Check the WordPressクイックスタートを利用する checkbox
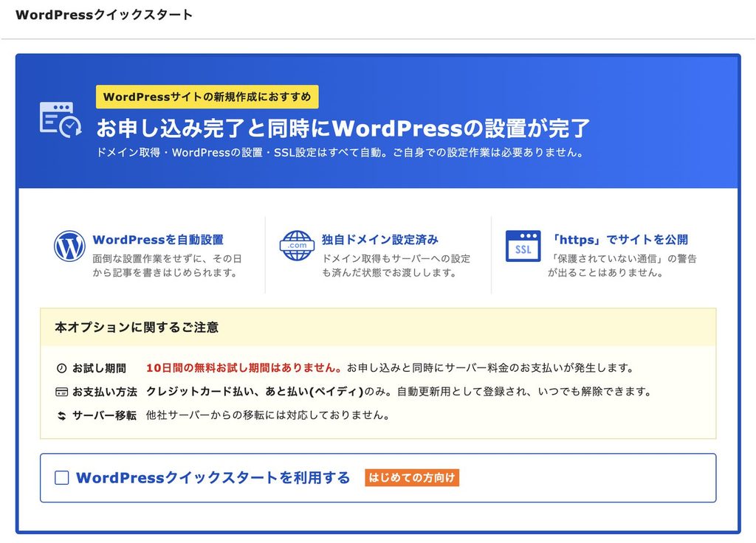756x543 pixels. (62, 478)
